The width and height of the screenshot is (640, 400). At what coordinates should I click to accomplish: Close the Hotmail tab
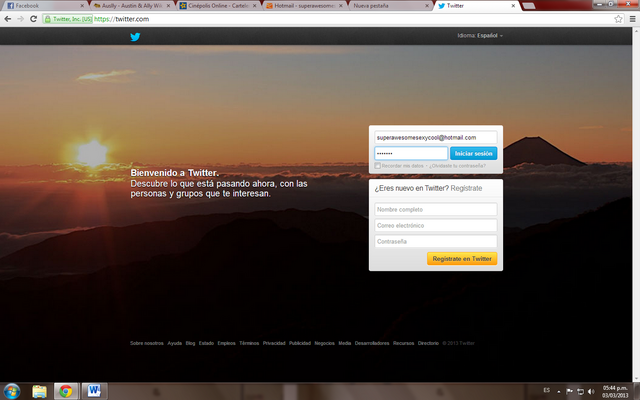341,6
